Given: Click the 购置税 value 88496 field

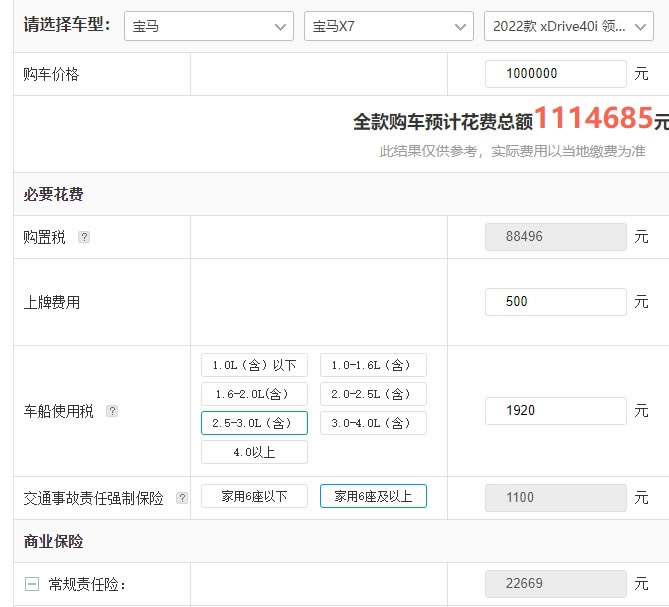Looking at the screenshot, I should point(556,237).
